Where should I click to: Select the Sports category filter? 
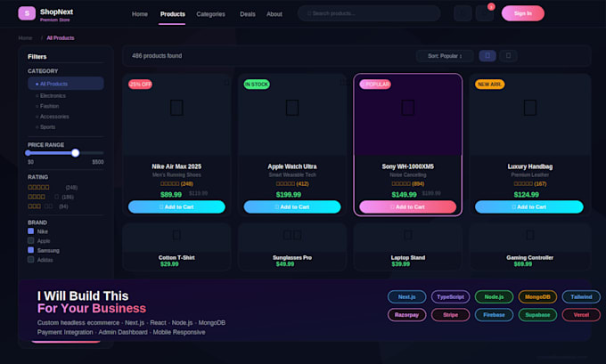point(45,127)
